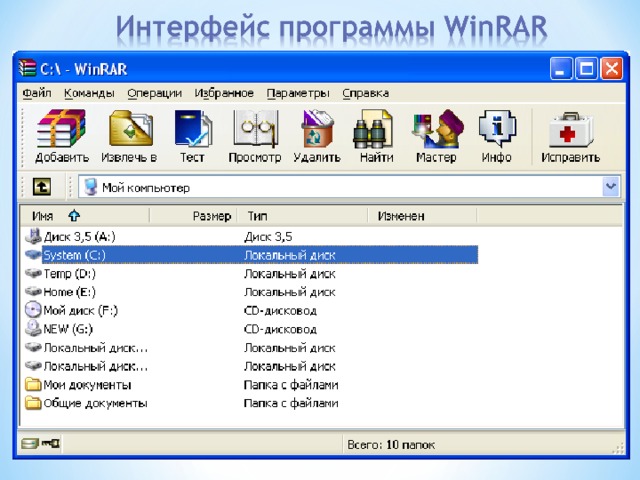Screen dimensions: 640x480
Task: Open the Команды menu
Action: coord(89,93)
